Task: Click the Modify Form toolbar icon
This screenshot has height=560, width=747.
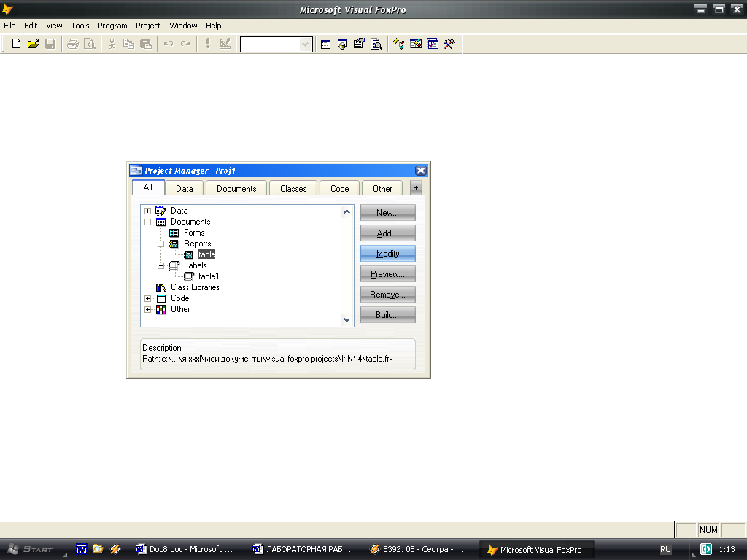Action: (x=225, y=44)
